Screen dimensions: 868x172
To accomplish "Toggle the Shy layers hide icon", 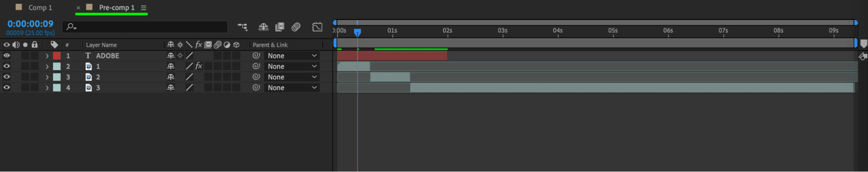I will click(263, 27).
